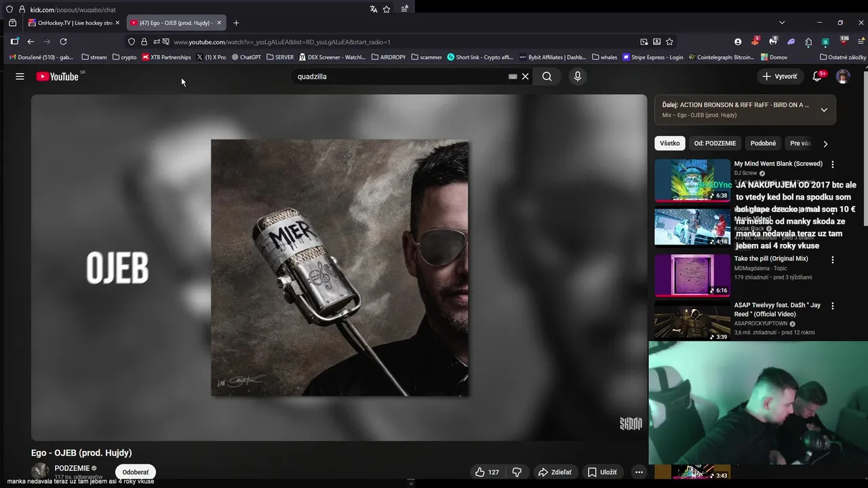Open PODZEMIE channel avatar

point(40,471)
